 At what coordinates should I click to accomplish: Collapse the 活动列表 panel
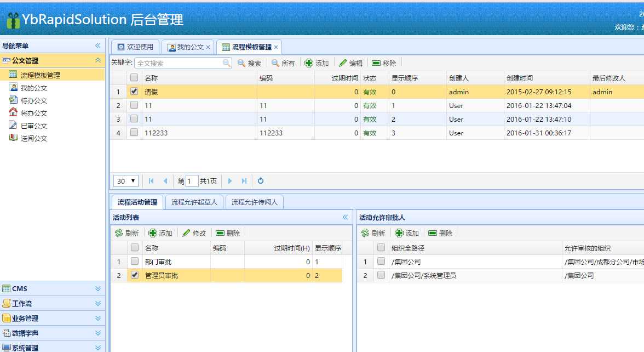345,217
